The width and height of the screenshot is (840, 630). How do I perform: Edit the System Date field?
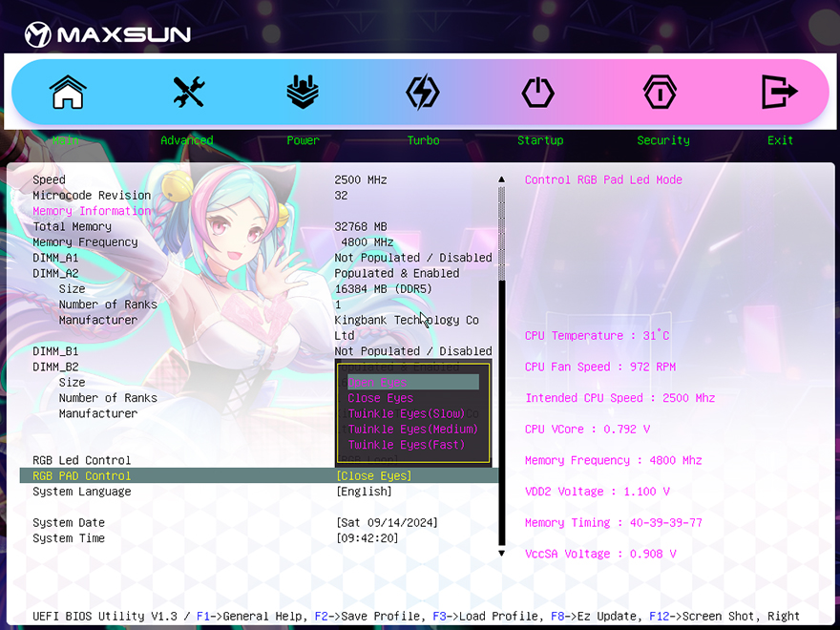pos(387,522)
